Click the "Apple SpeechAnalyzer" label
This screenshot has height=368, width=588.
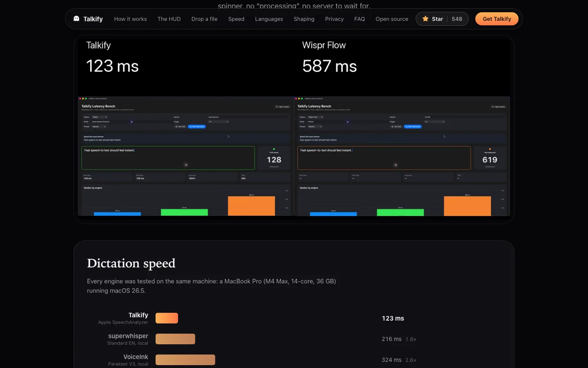(x=123, y=322)
